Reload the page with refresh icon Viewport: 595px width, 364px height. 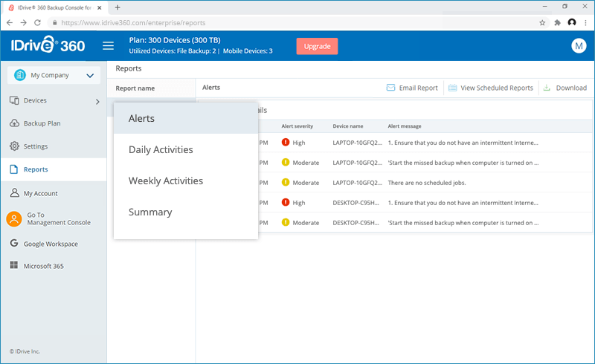(37, 23)
